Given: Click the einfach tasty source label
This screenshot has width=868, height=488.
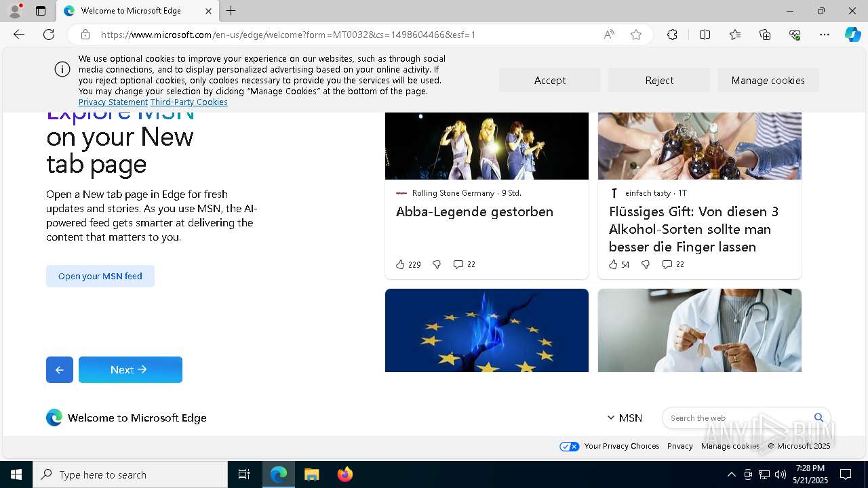Looking at the screenshot, I should (648, 193).
